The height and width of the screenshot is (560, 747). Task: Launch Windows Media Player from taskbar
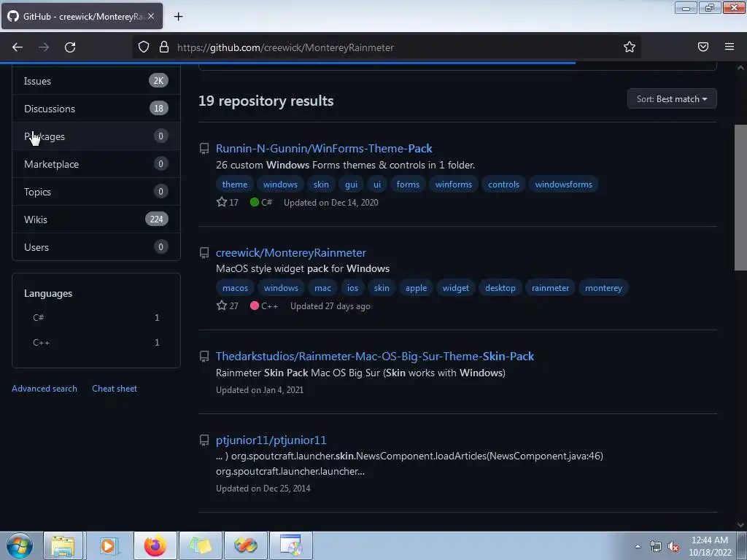[109, 545]
